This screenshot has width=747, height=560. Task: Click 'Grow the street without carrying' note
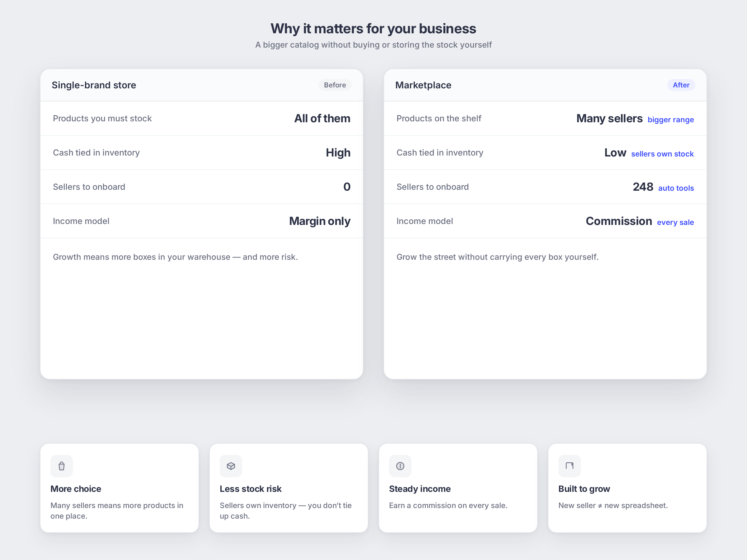[497, 257]
